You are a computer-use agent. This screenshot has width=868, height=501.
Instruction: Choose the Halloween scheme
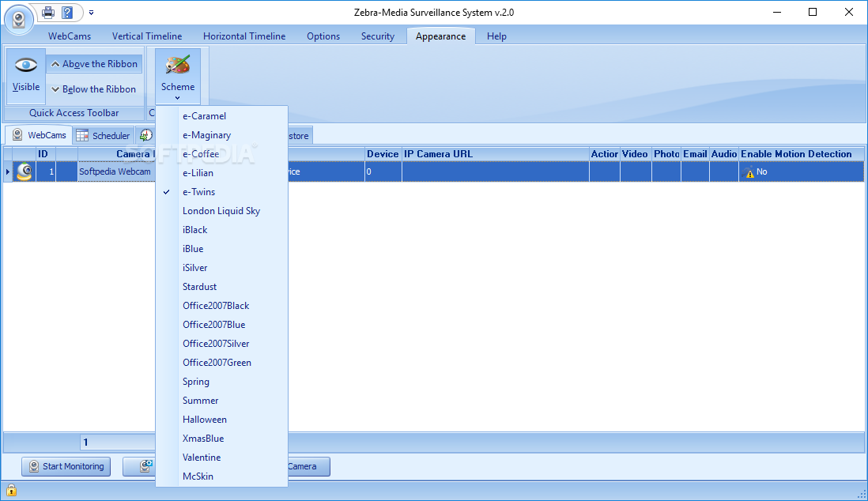[x=222, y=420]
